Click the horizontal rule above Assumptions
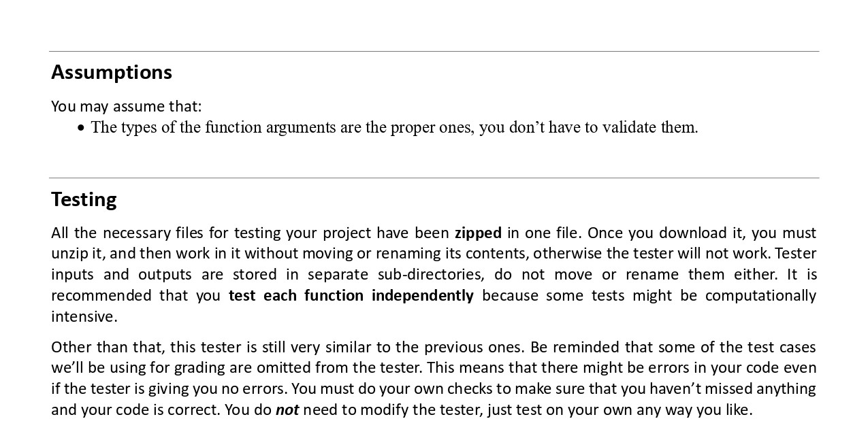The height and width of the screenshot is (434, 868). [434, 52]
